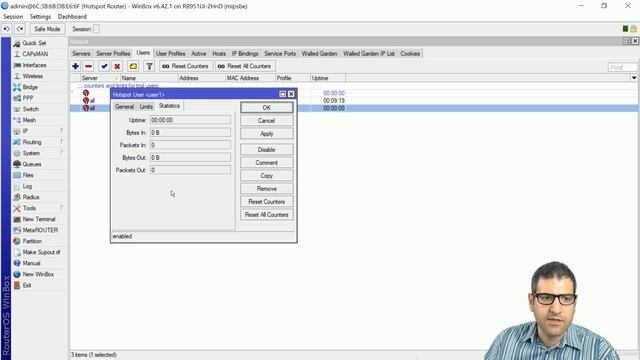Open Quick Set in sidebar
This screenshot has height=360, width=640.
pos(34,43)
